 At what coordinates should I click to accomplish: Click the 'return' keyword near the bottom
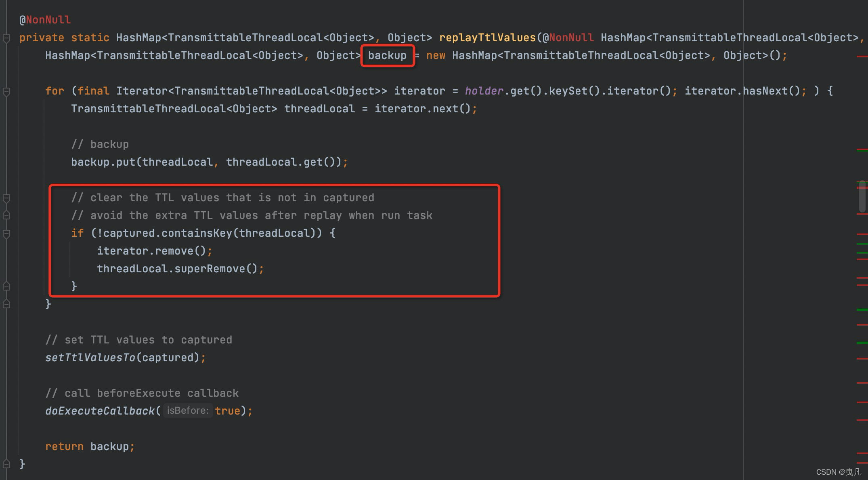64,446
